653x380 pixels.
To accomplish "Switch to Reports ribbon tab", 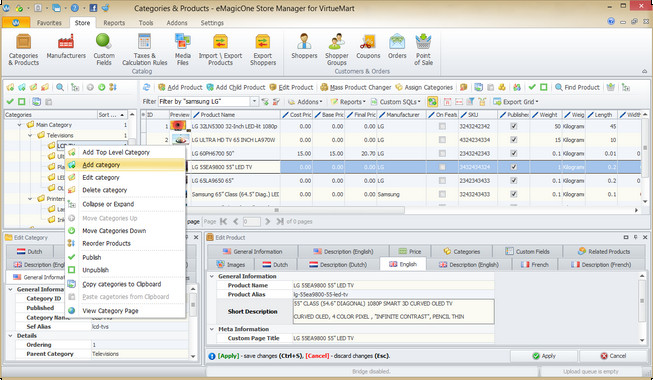I will (114, 23).
